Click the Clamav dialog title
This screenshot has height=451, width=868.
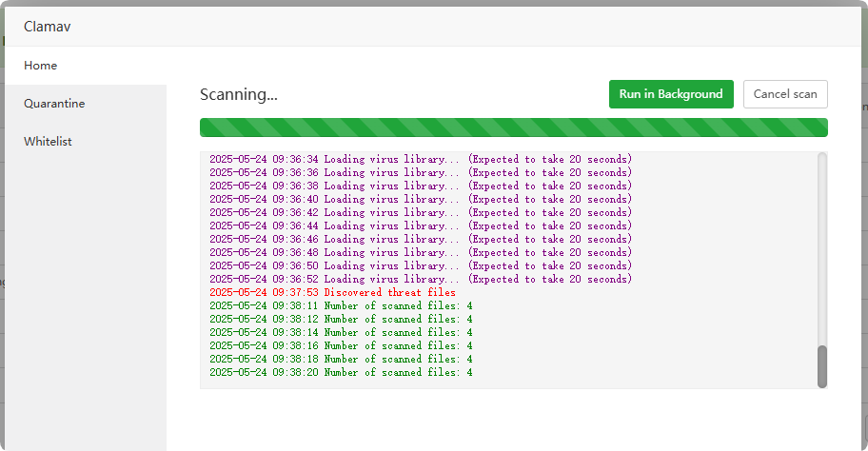point(47,27)
